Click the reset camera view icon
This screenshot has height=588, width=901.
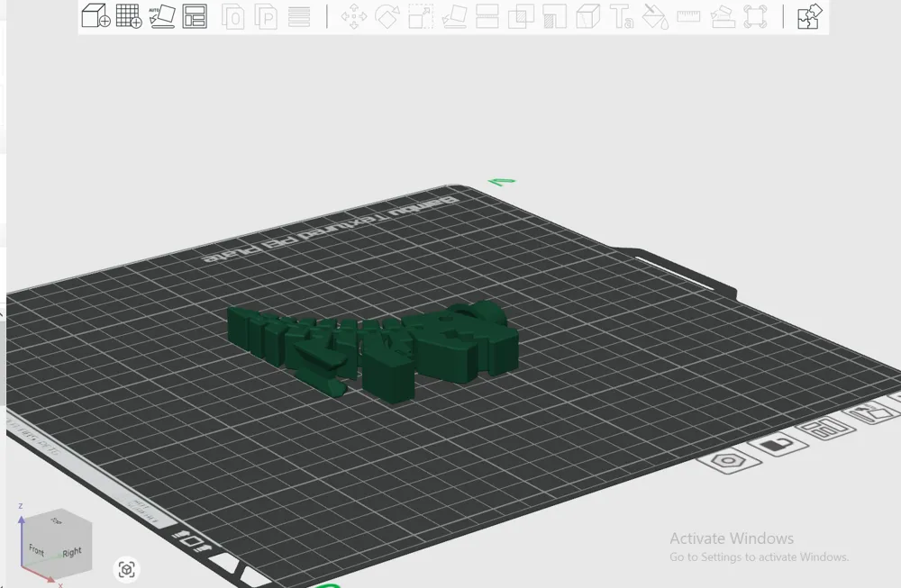126,570
